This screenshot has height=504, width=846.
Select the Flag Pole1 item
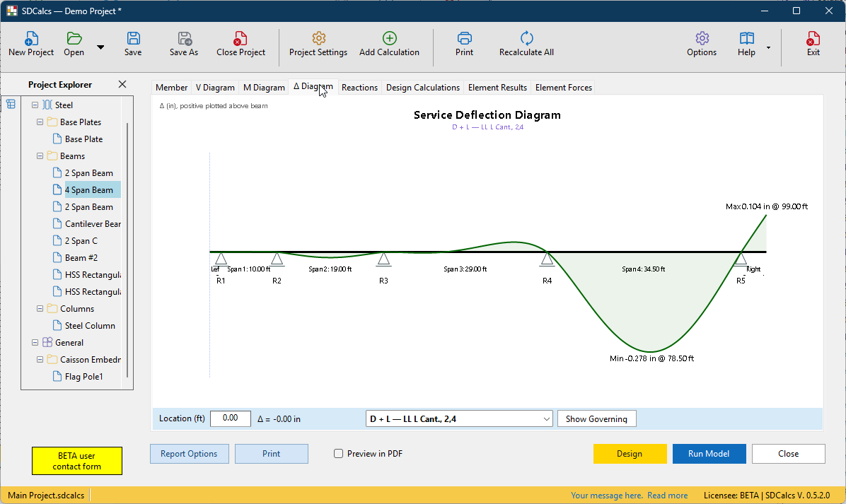[x=83, y=377]
